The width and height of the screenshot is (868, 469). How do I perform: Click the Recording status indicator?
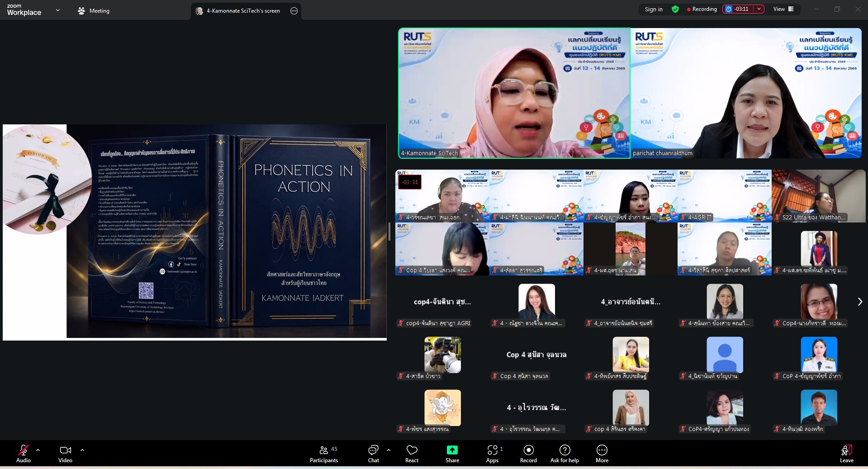tap(702, 9)
